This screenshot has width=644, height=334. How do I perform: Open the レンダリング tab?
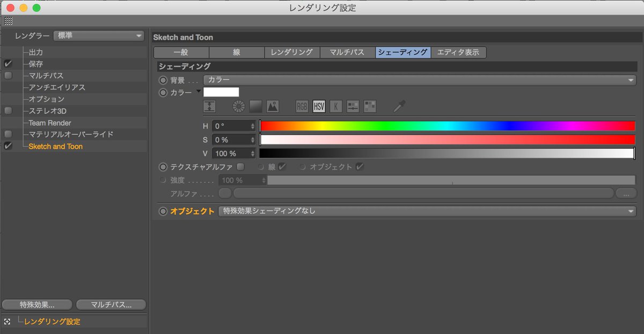[292, 53]
